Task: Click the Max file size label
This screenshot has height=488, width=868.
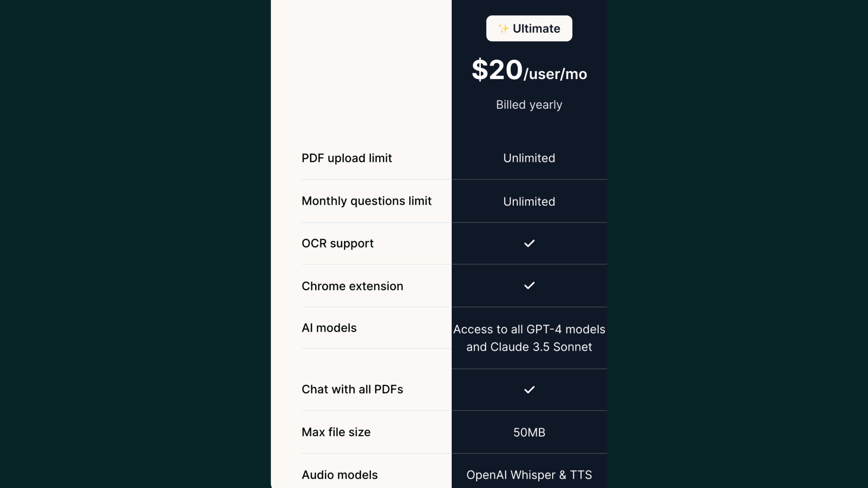Action: coord(336,432)
